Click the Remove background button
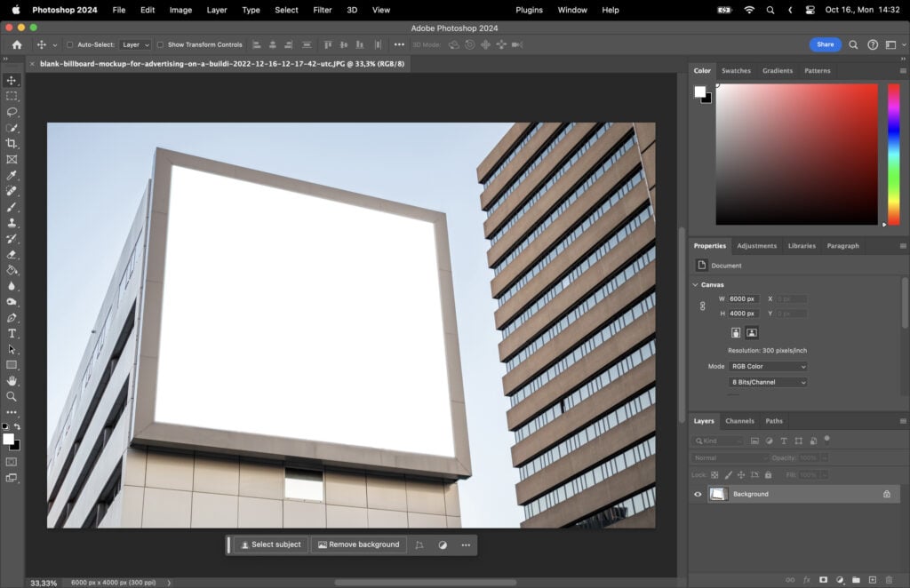Viewport: 910px width, 588px height. click(358, 544)
